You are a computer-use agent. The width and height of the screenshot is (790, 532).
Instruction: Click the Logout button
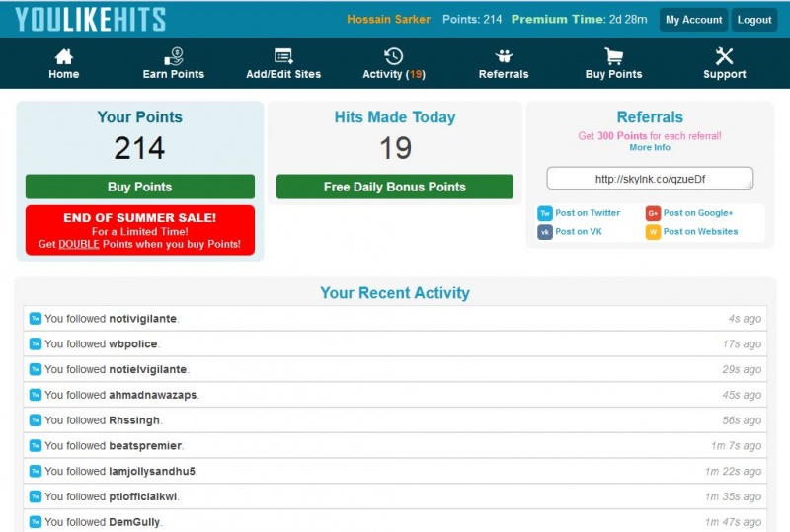[x=754, y=20]
